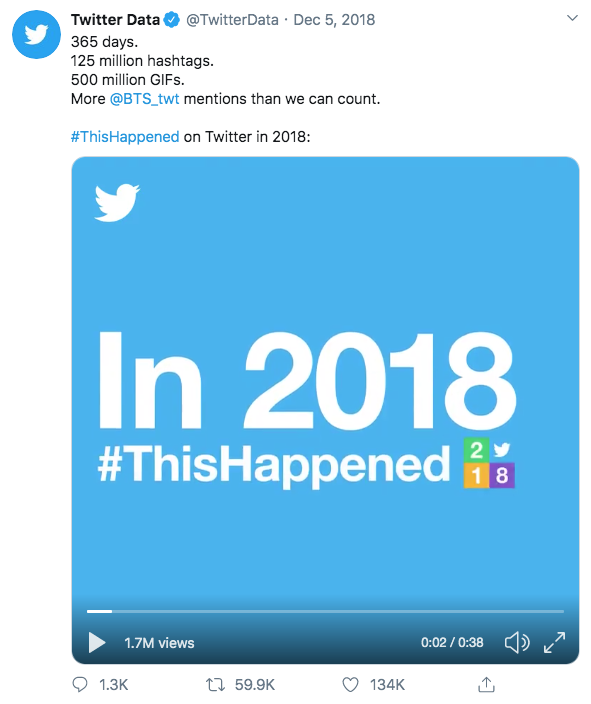This screenshot has width=591, height=704.
Task: Open the @TwitterData handle
Action: [232, 20]
